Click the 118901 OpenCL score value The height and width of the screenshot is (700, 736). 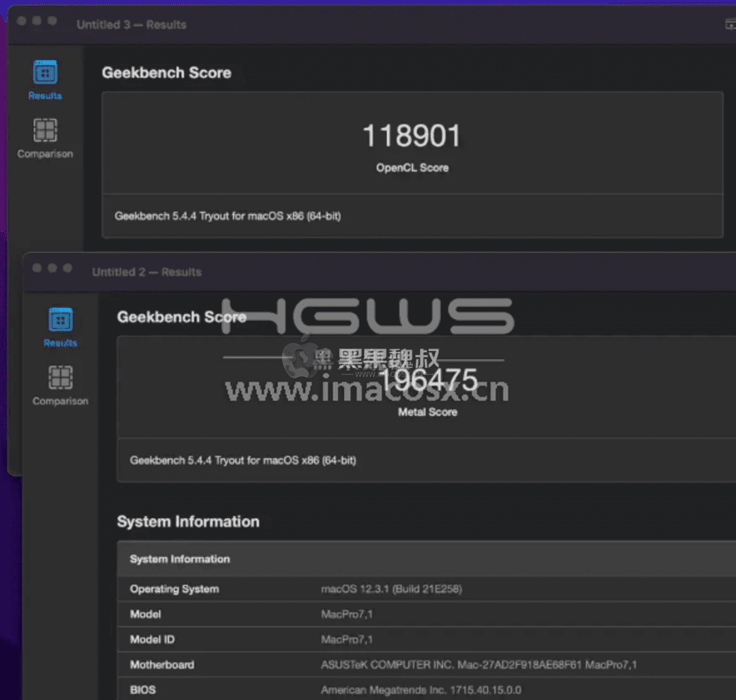coord(412,136)
